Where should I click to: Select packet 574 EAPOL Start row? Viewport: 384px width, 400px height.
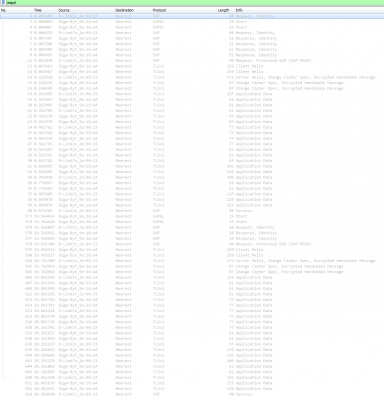pyautogui.click(x=192, y=222)
